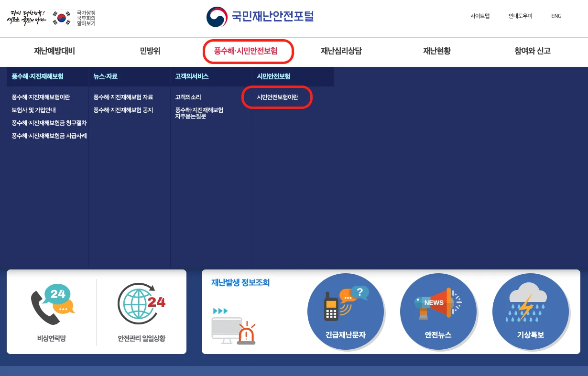Open the 사이트맵 sitemap link
588x376 pixels.
tap(479, 16)
